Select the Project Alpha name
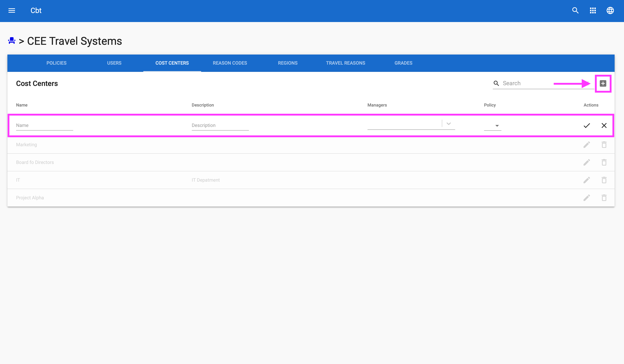 pos(30,198)
